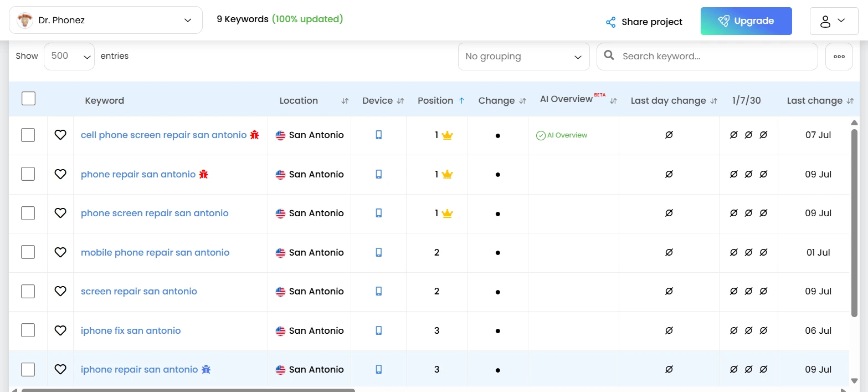The height and width of the screenshot is (392, 868).
Task: Click the '06 Jul' last change date
Action: pyautogui.click(x=818, y=330)
